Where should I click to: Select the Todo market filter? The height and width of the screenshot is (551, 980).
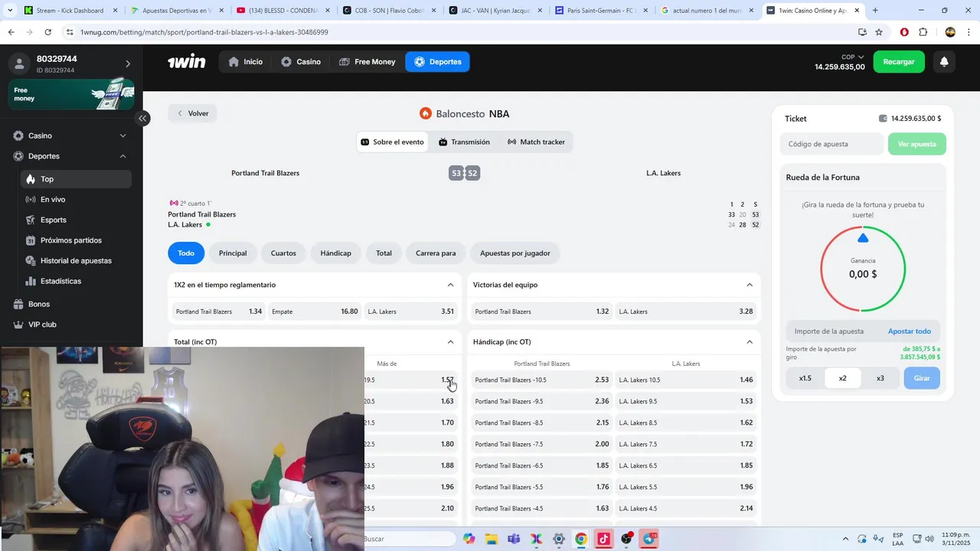[x=186, y=253]
